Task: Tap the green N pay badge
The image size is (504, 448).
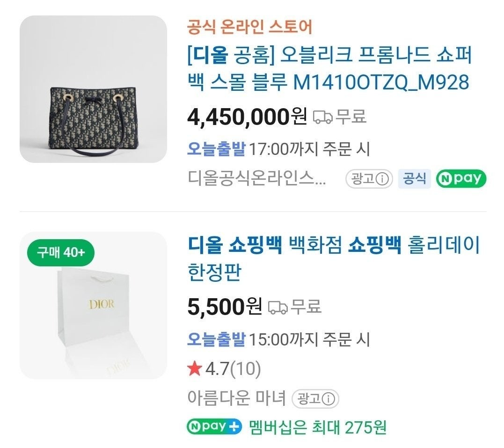Action: 461,179
